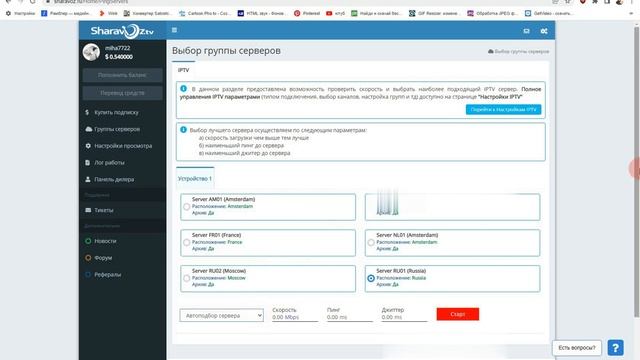Click the Расположение: France text
Viewport: 640px width, 360px height.
click(x=217, y=242)
